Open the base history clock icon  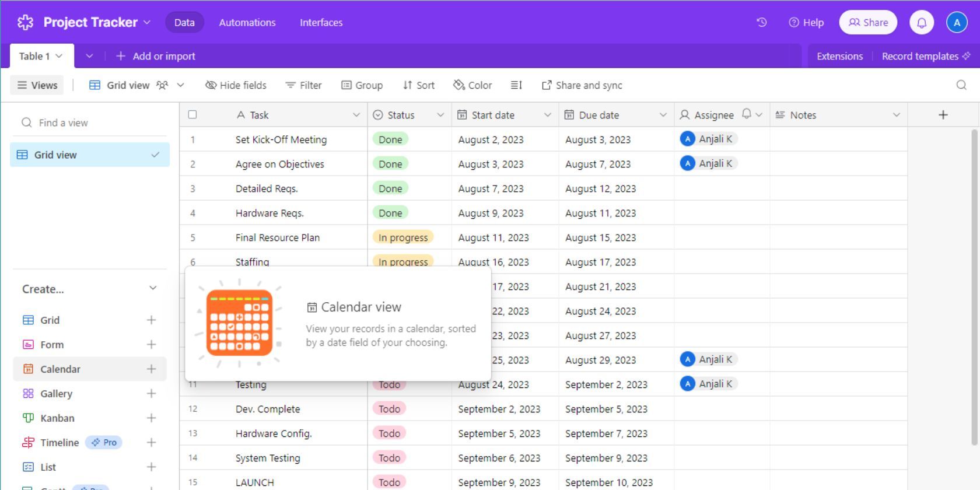(x=761, y=22)
